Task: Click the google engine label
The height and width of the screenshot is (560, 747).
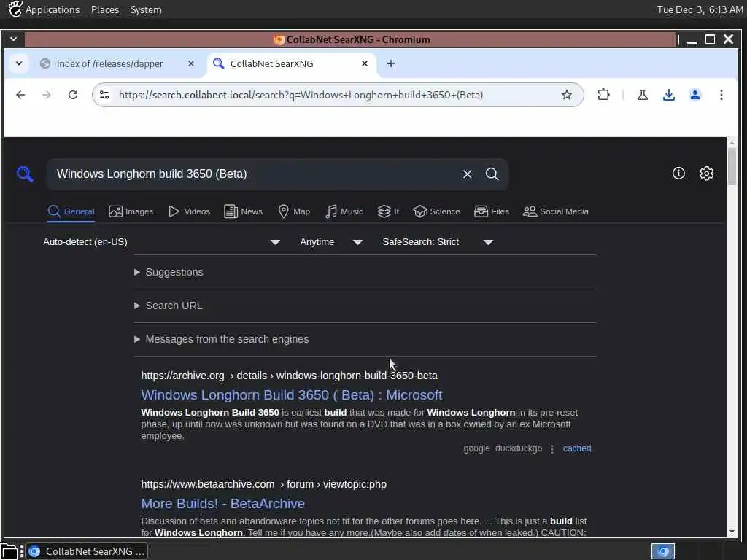Action: point(476,448)
